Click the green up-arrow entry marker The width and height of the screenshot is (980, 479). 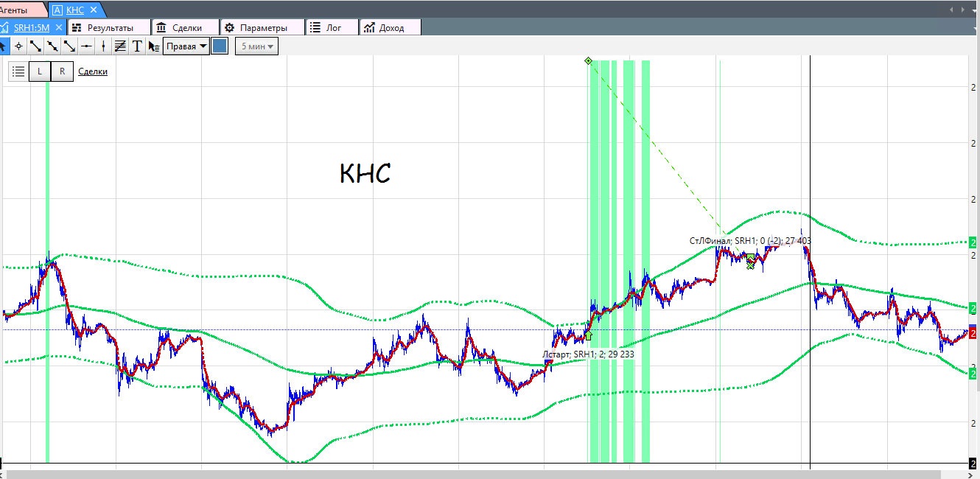(588, 336)
